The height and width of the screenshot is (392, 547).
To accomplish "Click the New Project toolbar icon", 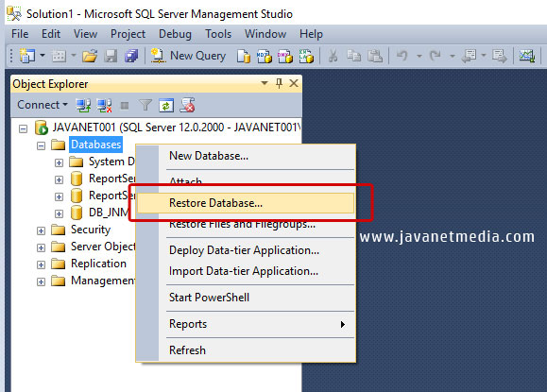I will [27, 56].
